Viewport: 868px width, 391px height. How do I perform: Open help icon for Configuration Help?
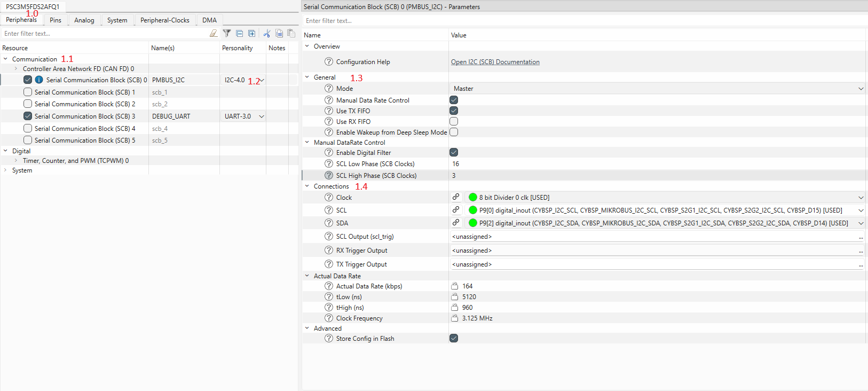[329, 61]
